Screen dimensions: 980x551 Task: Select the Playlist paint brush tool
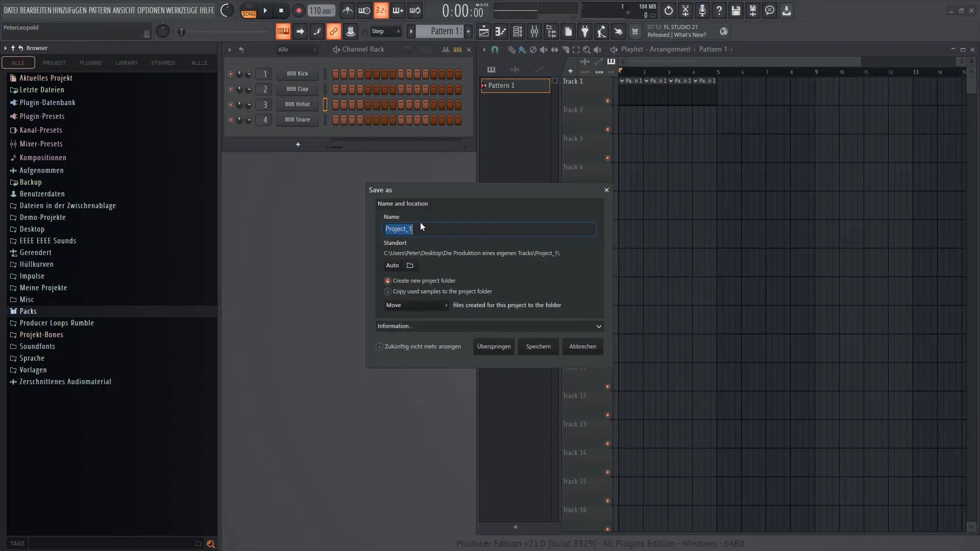click(x=522, y=49)
